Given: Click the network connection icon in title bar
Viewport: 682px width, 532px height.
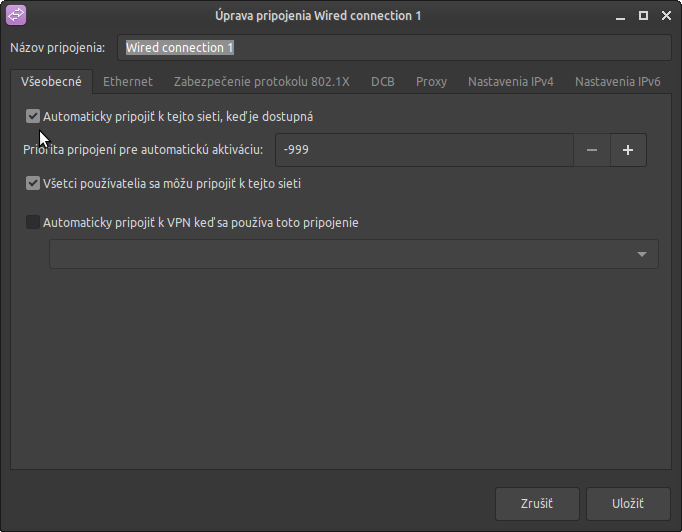Looking at the screenshot, I should [x=17, y=15].
